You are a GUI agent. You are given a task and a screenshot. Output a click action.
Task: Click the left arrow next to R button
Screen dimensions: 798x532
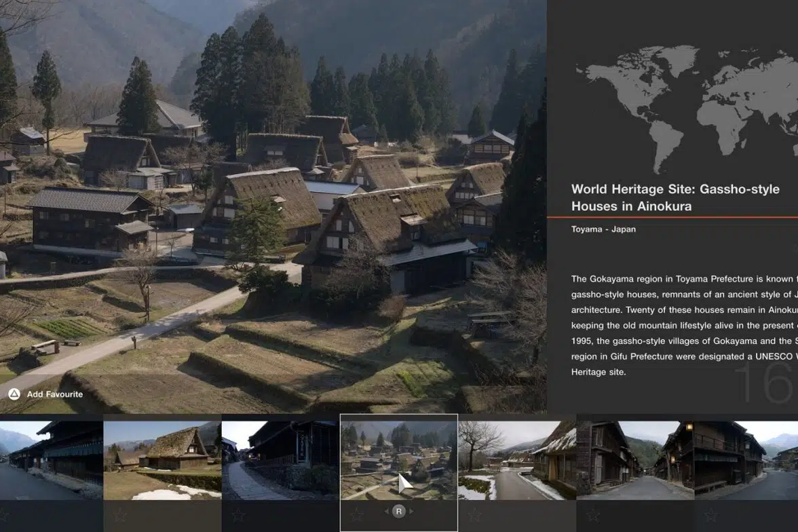(387, 512)
